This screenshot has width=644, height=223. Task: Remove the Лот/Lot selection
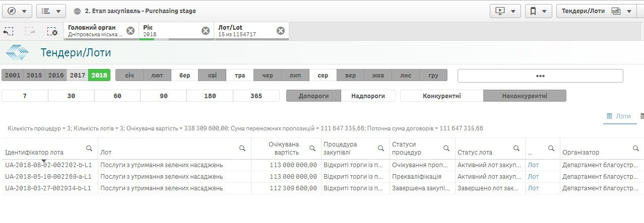(281, 31)
